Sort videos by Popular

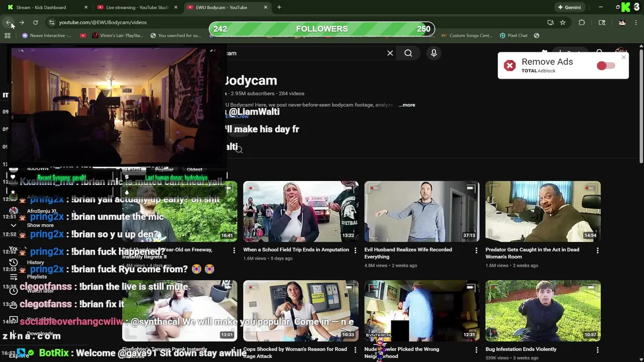click(x=164, y=169)
